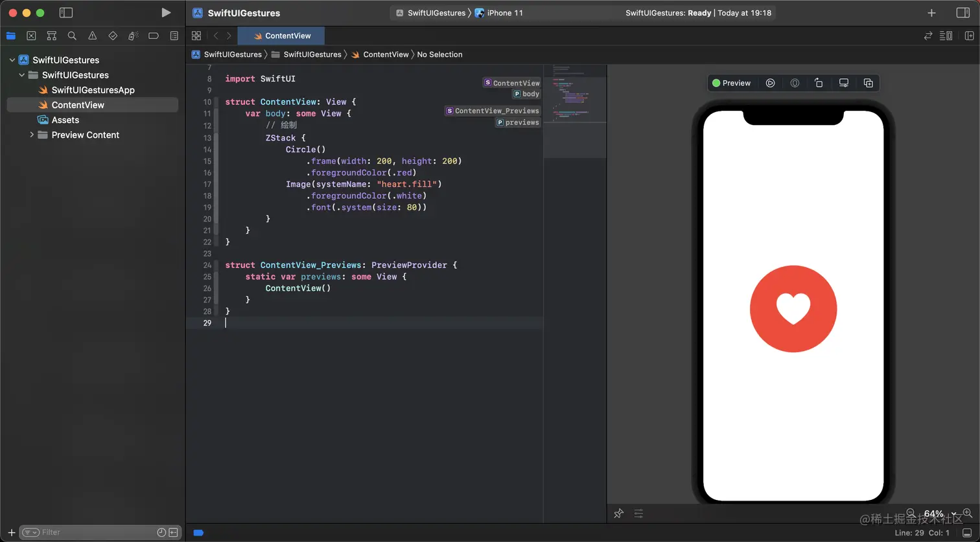Add a new editor pane on right
The height and width of the screenshot is (542, 980).
tap(970, 36)
